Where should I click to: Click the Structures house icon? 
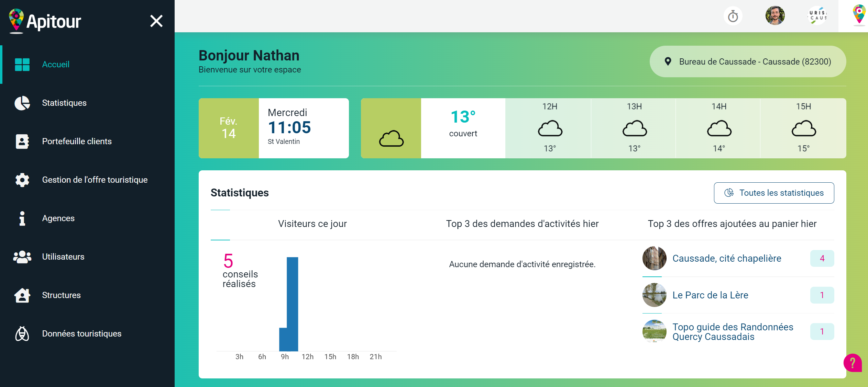coord(22,295)
